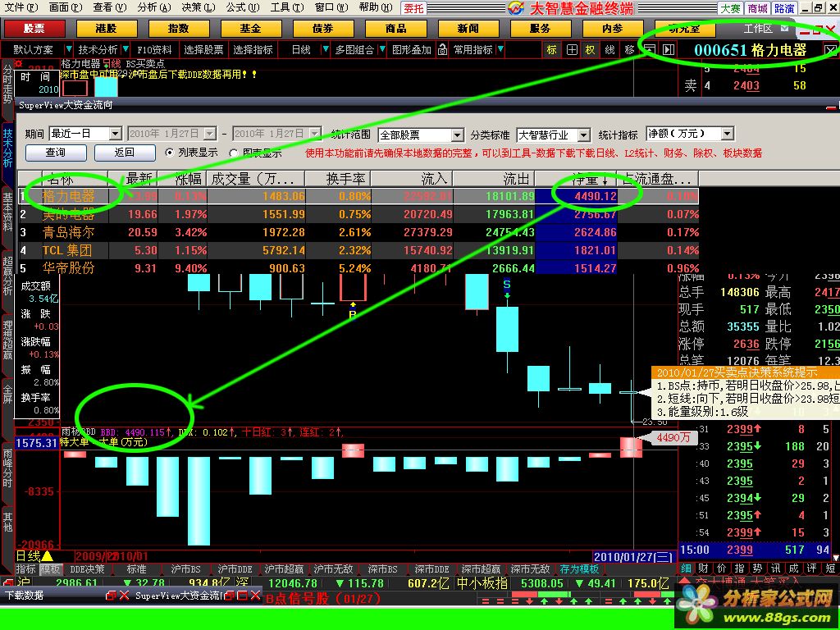
Task: Switch to the 深市超赢 tab
Action: 481,569
